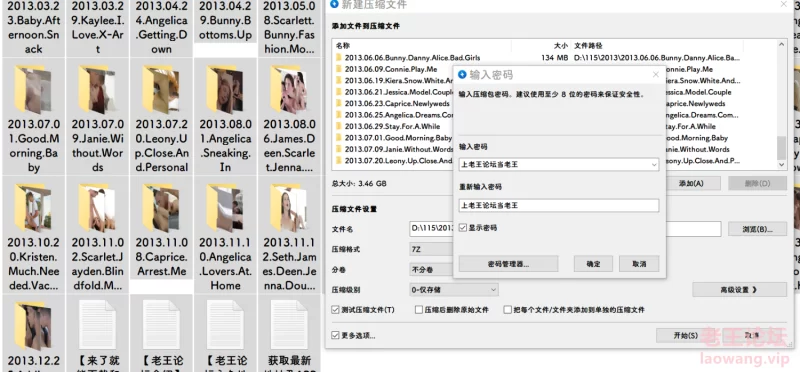Select the 2013.11.12.Seth.James.Deen.Jenna folder icon

click(289, 208)
